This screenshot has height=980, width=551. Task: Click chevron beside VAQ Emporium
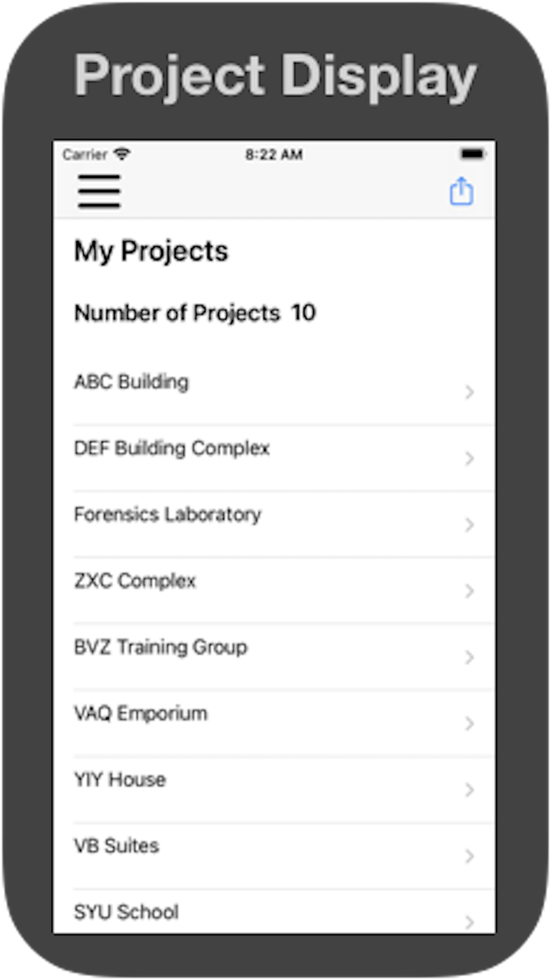point(469,723)
